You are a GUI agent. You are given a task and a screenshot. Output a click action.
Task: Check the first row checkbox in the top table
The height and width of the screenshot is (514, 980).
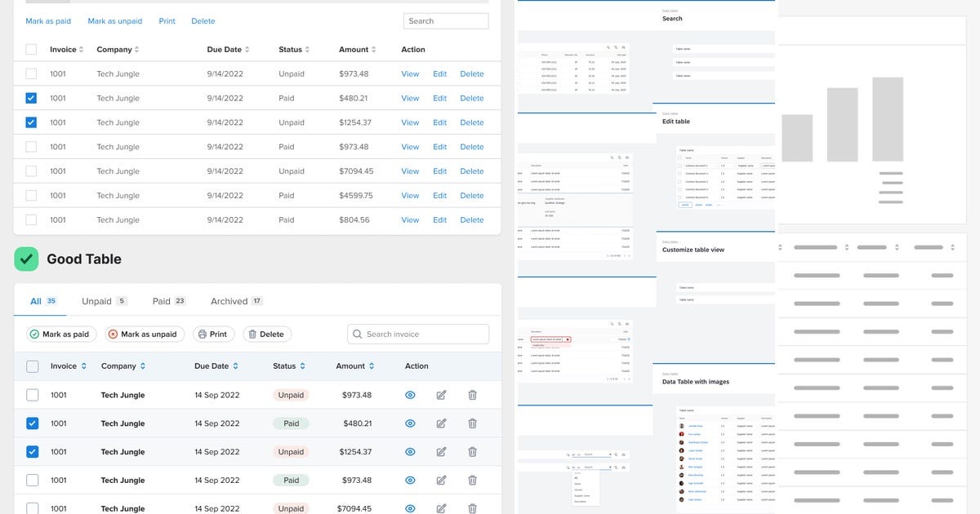pyautogui.click(x=30, y=73)
